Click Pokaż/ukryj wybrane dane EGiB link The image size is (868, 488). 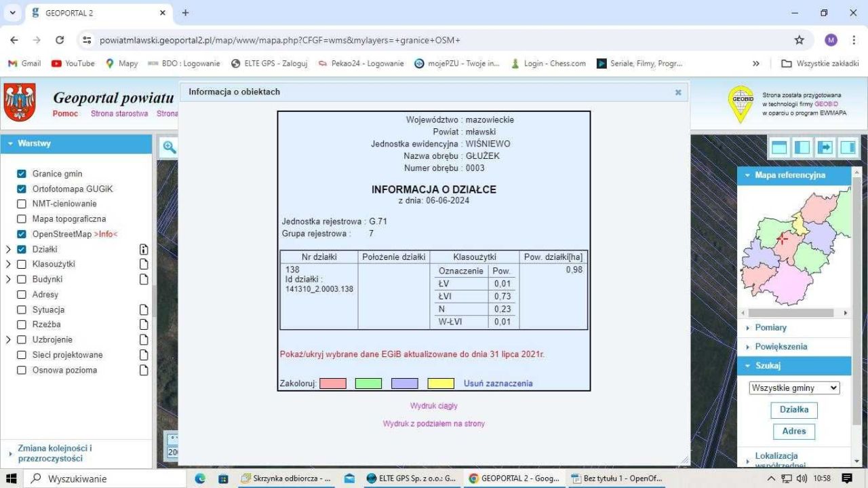click(412, 354)
